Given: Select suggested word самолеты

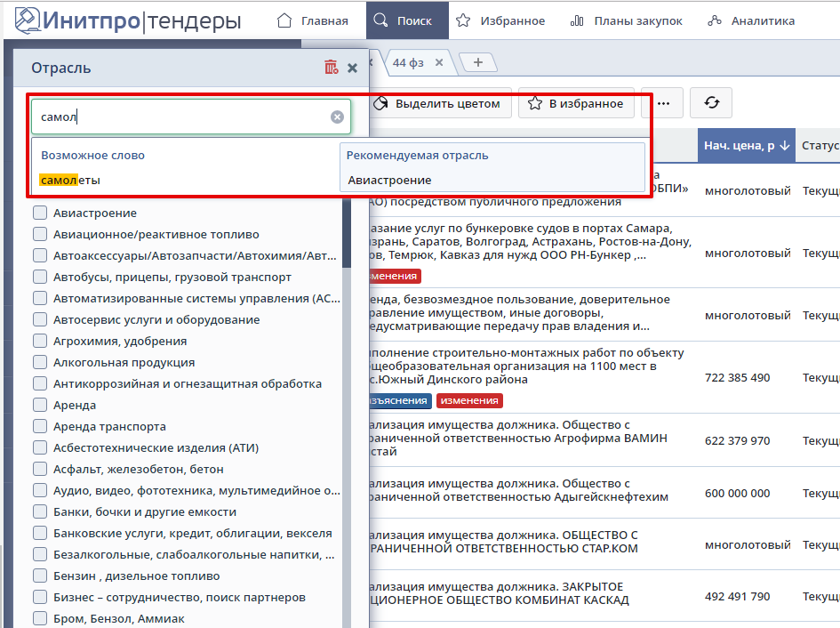Looking at the screenshot, I should tap(71, 180).
